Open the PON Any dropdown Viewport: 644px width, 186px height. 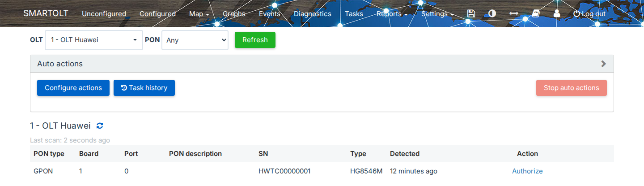pos(195,40)
